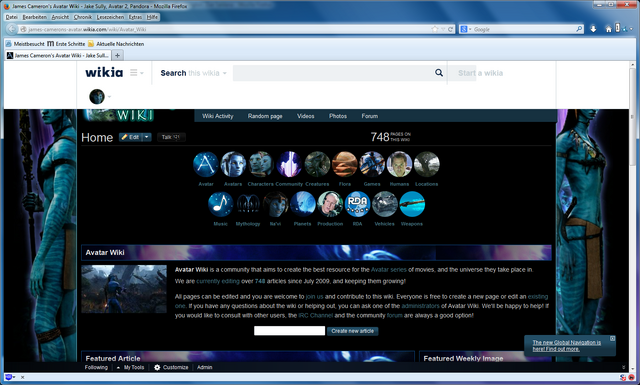Open a new tab with the plus button
Screen dimensions: 640x385
click(x=117, y=55)
